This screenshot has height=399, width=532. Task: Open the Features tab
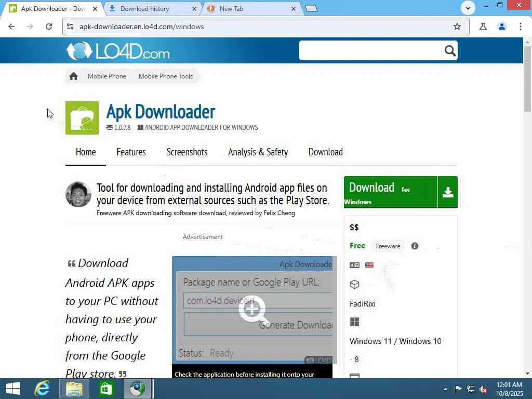pos(131,152)
